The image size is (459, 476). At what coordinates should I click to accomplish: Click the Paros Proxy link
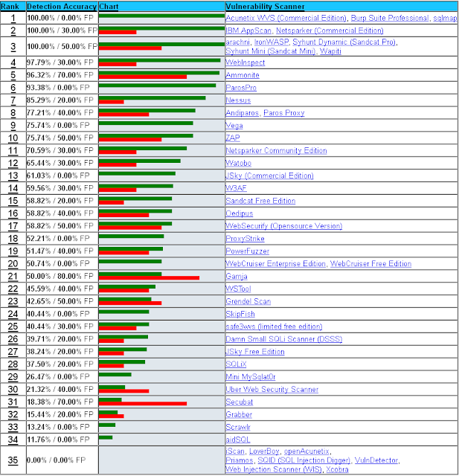pyautogui.click(x=284, y=113)
